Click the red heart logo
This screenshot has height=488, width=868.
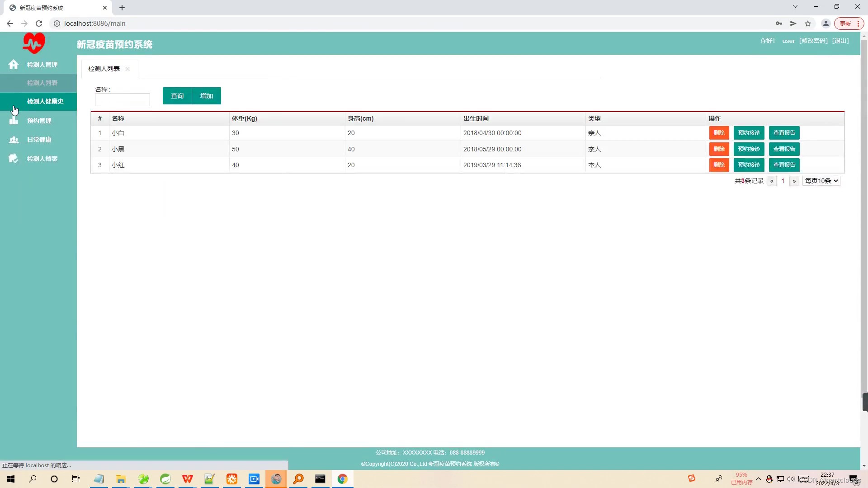coord(34,43)
